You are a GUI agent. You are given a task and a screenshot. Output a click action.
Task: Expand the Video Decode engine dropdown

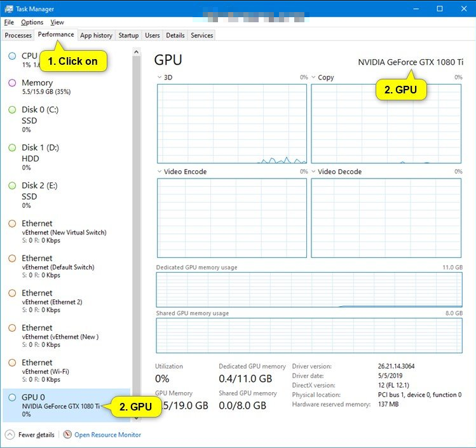(313, 172)
